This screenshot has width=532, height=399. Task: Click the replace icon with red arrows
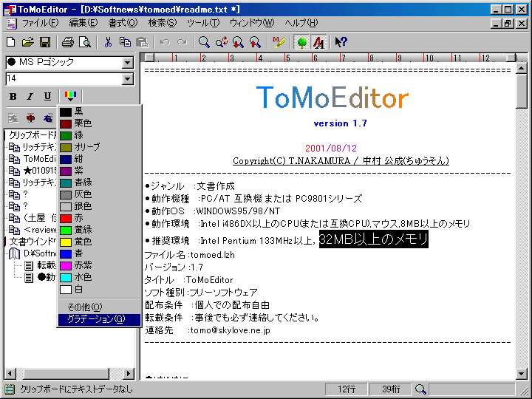(222, 42)
